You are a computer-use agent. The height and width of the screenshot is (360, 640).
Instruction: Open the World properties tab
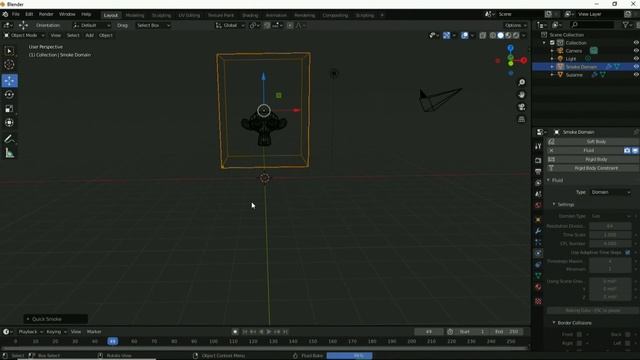(538, 205)
